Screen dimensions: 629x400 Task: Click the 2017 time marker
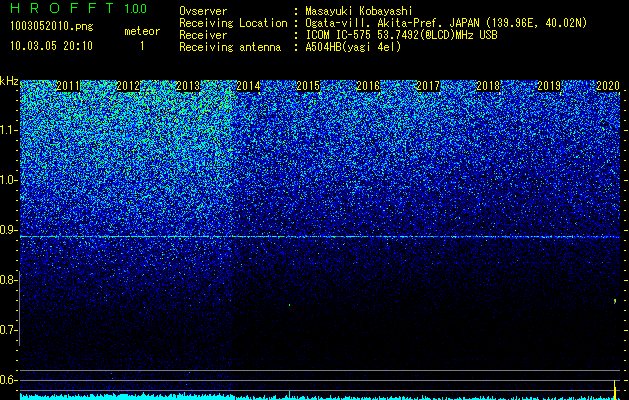coord(428,86)
